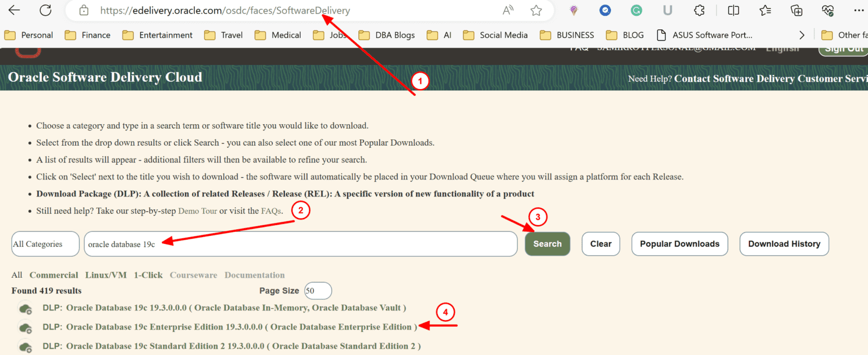Open Download History

click(784, 244)
